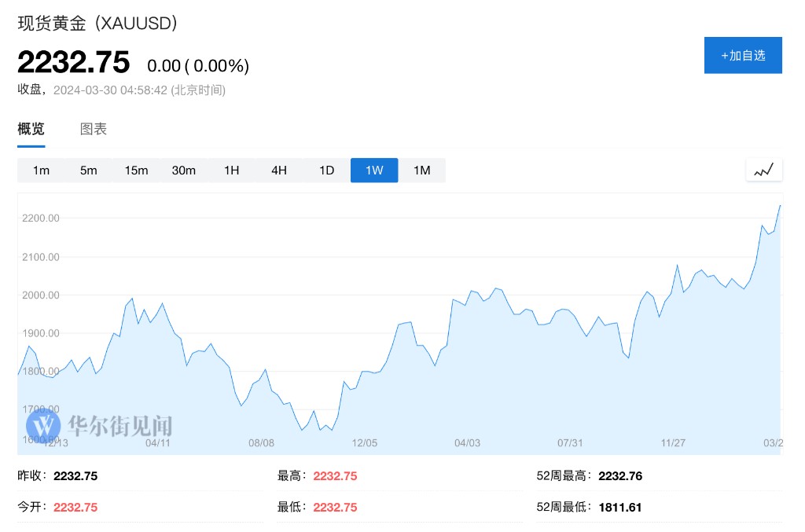805x532 pixels.
Task: Choose the 30m interval
Action: coord(184,171)
